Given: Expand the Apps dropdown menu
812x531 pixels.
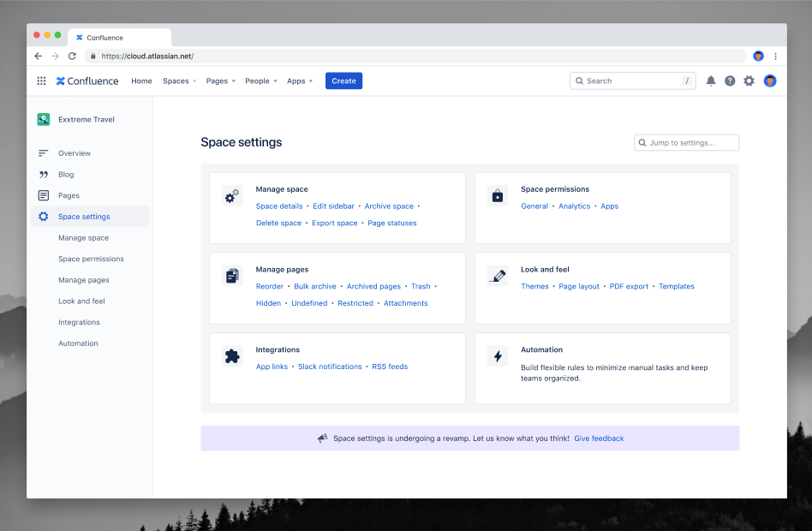Looking at the screenshot, I should (x=300, y=81).
